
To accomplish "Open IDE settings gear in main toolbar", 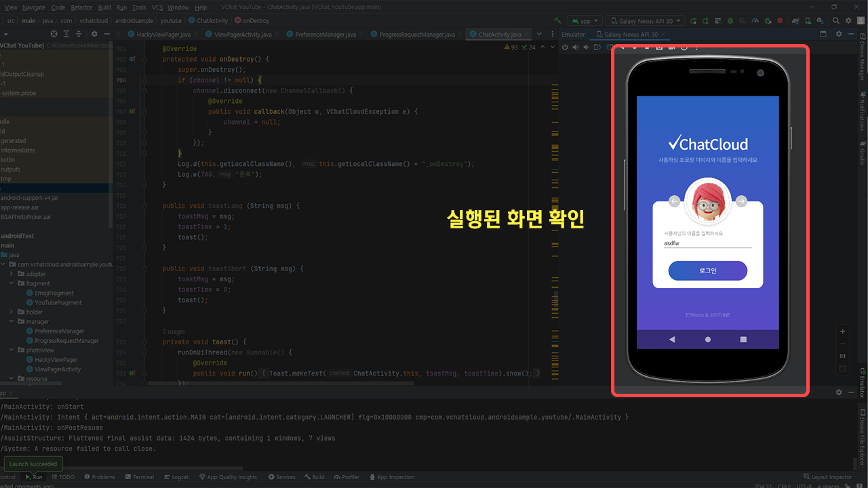I will point(848,20).
